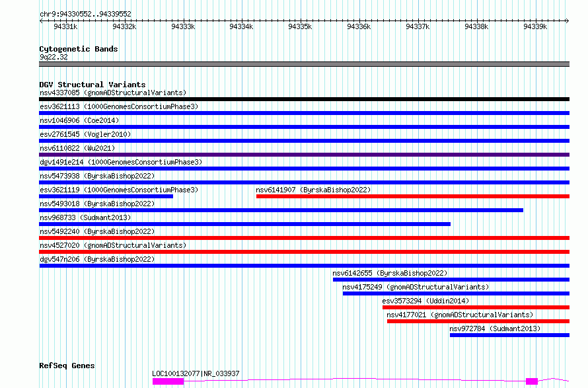Image resolution: width=588 pixels, height=388 pixels.
Task: Select the nsv4175249 gnomADStructuralVariants label
Action: tap(416, 287)
